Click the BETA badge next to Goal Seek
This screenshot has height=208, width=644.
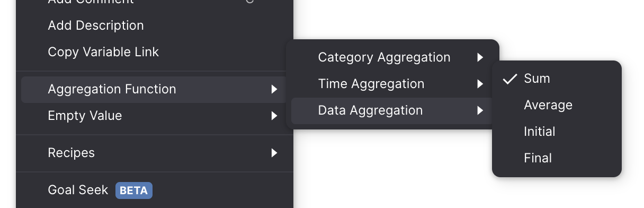134,190
